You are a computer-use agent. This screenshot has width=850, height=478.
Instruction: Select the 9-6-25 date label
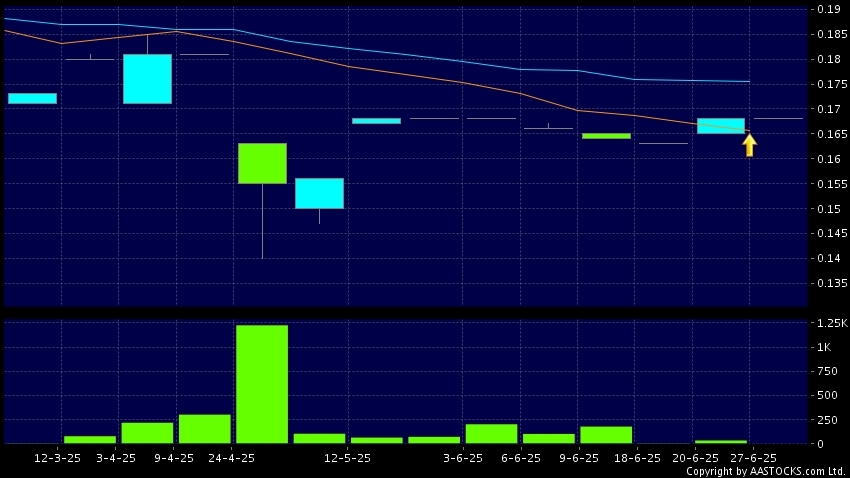click(x=579, y=458)
